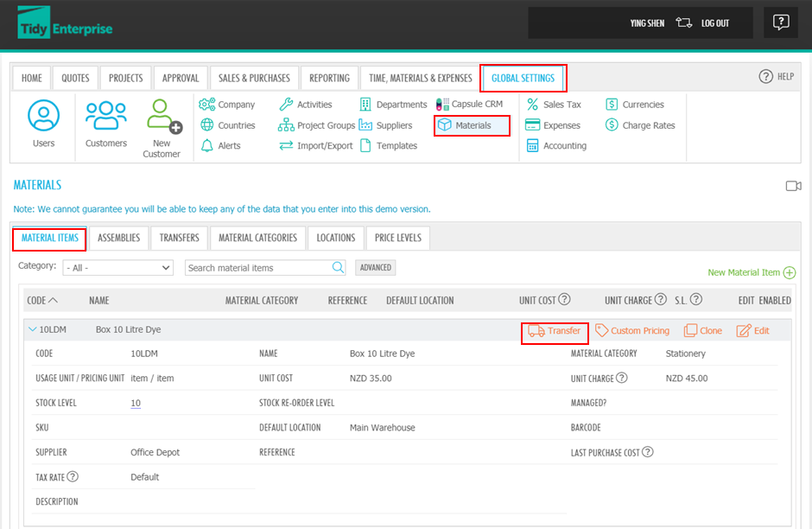Click the video camera icon
Image resolution: width=812 pixels, height=529 pixels.
pyautogui.click(x=793, y=186)
